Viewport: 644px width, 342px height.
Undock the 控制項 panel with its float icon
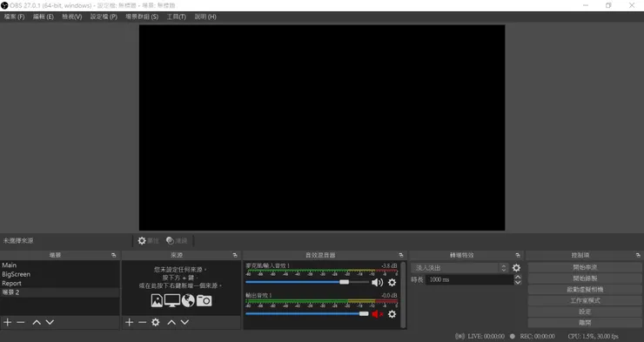[638, 255]
